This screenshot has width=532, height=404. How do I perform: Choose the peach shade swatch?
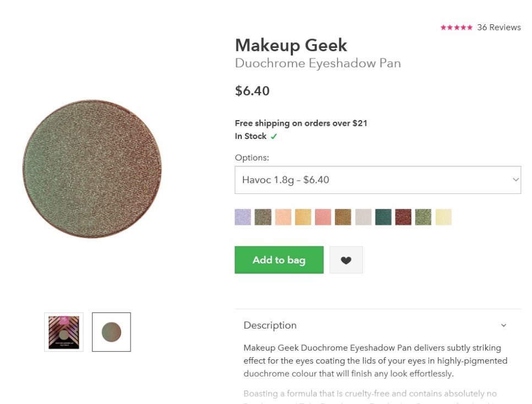pyautogui.click(x=283, y=217)
